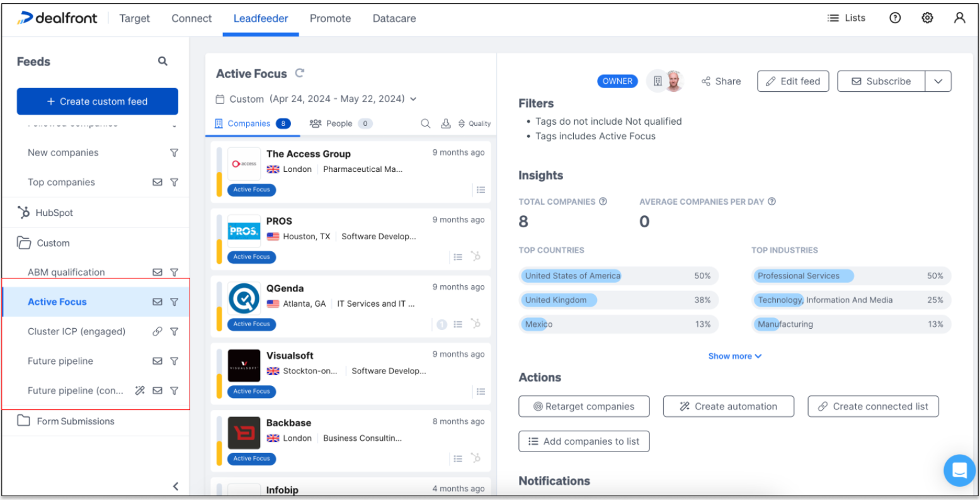Click the automation wand icon on Future pipeline (con...
Viewport: 980px width, 500px height.
point(140,390)
